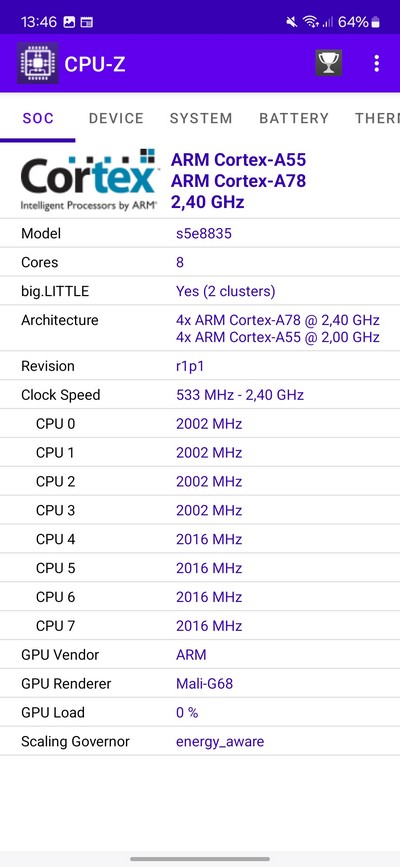This screenshot has height=867, width=400.
Task: Tap the bottom navigation gesture bar
Action: 200,859
